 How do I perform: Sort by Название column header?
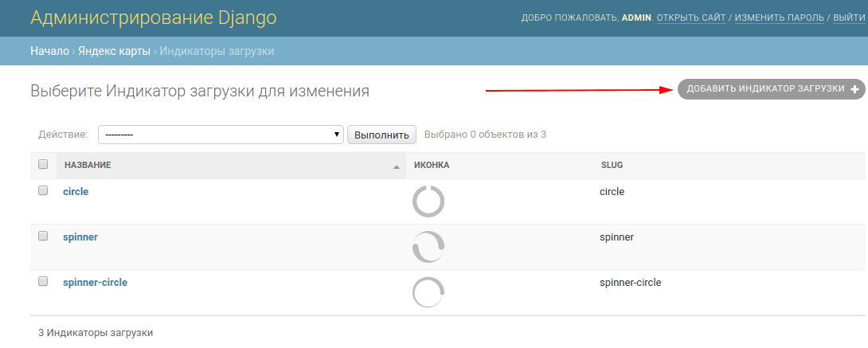pos(88,165)
